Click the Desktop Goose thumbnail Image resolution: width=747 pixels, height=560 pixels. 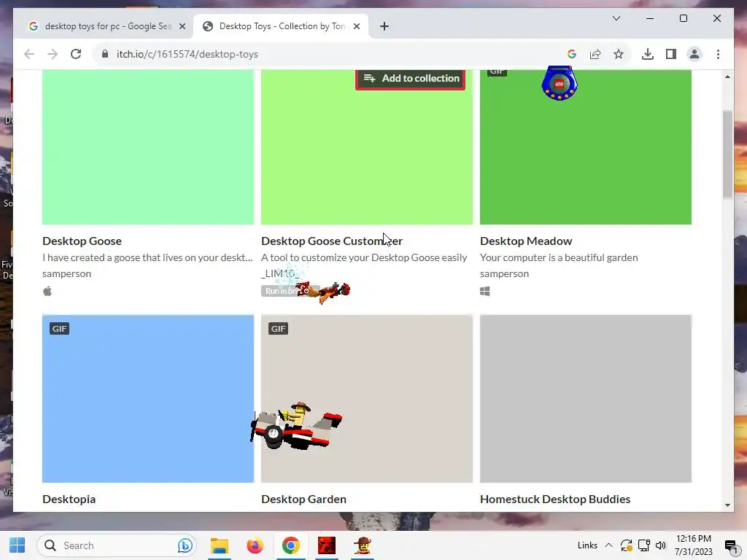tap(148, 147)
